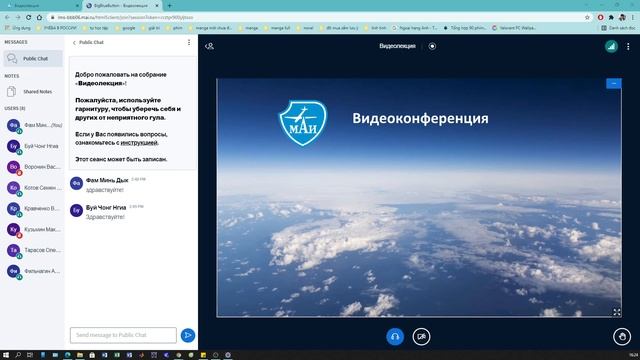640x360 pixels.
Task: Go forward in the browser
Action: coord(18,17)
